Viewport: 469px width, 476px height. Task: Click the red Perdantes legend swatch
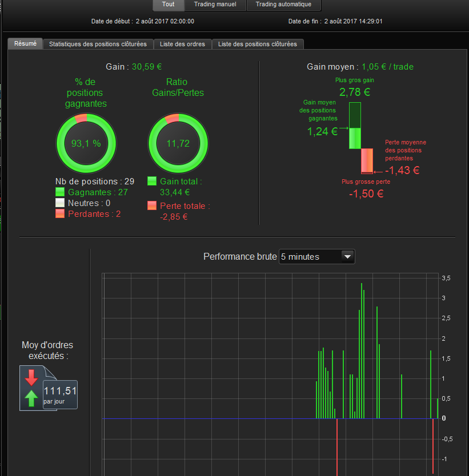point(60,213)
